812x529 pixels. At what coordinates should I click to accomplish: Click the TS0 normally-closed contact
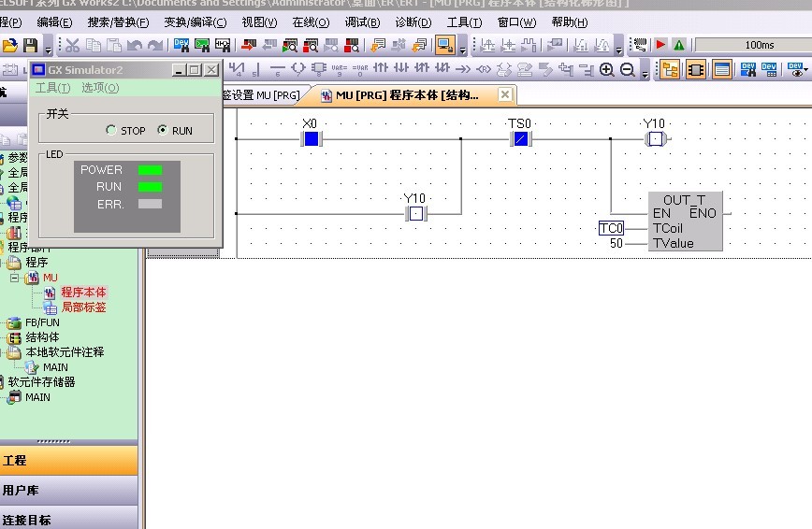coord(520,139)
